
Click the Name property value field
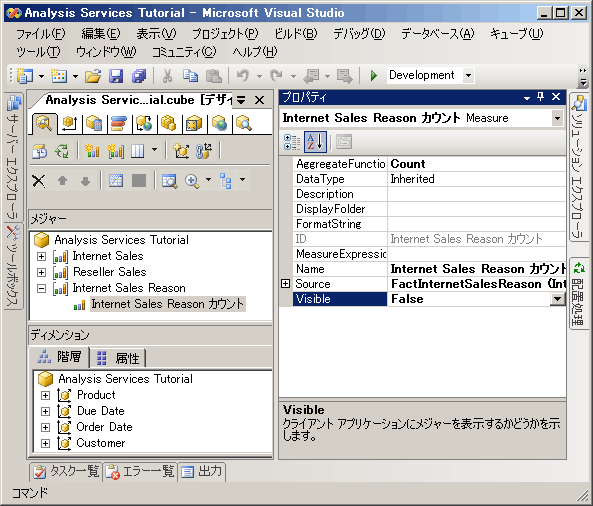477,269
